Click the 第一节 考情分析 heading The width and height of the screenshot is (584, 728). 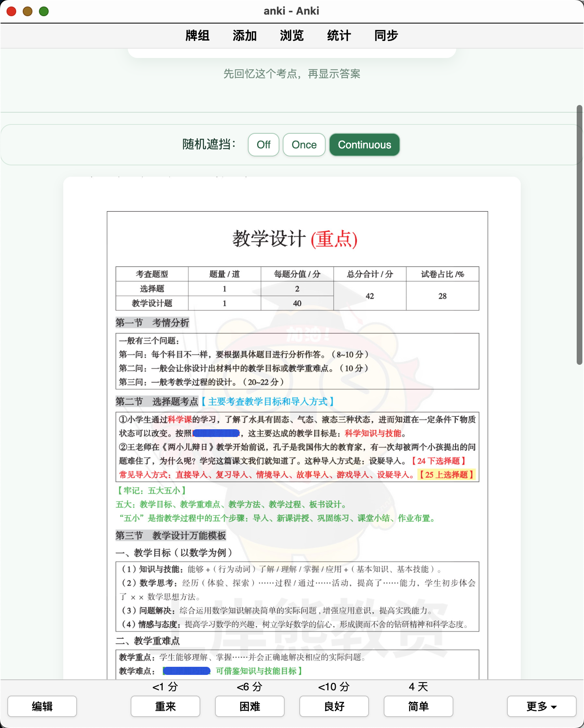[152, 323]
